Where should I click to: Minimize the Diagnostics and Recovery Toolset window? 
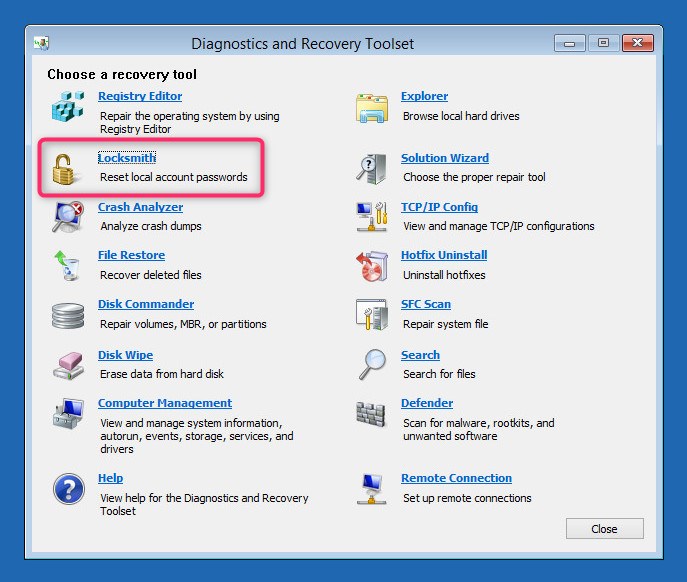point(570,43)
